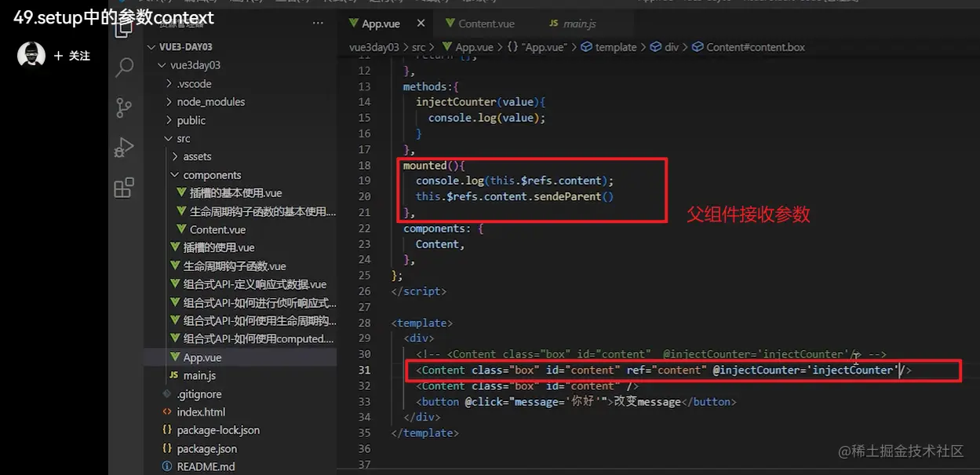Click ref="content" attribute on line 31
Viewport: 980px width, 475px height.
666,370
